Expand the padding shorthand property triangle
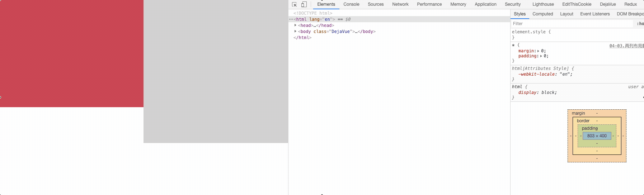This screenshot has height=195, width=644. (541, 56)
